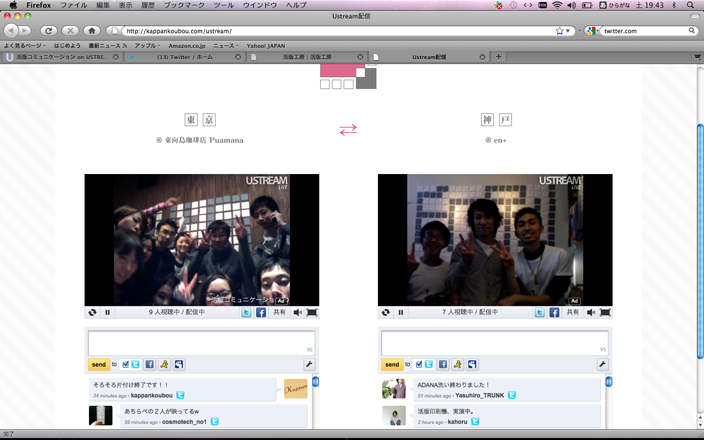Click the wrench icon in Kobe chat
The height and width of the screenshot is (440, 704).
tap(602, 365)
